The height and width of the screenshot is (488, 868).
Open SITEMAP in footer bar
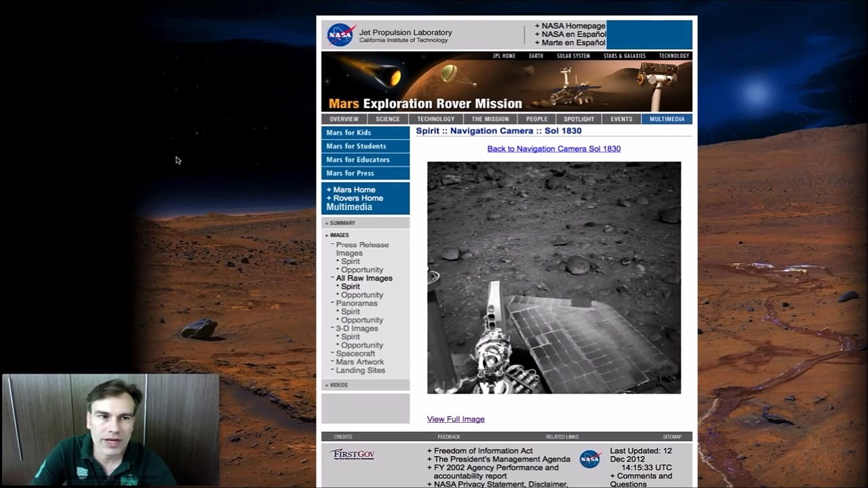tap(672, 437)
